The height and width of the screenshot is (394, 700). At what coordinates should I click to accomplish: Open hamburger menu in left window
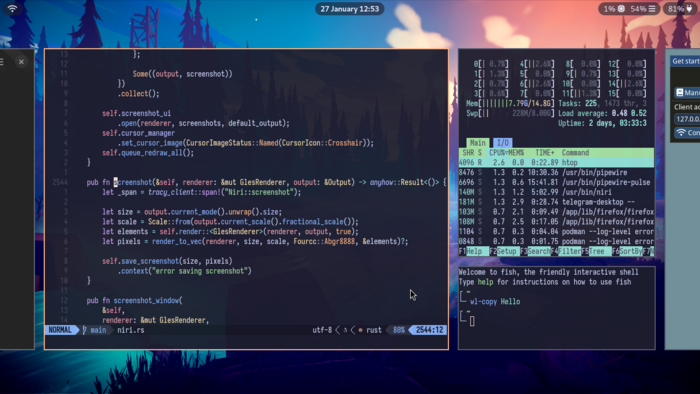pyautogui.click(x=2, y=62)
